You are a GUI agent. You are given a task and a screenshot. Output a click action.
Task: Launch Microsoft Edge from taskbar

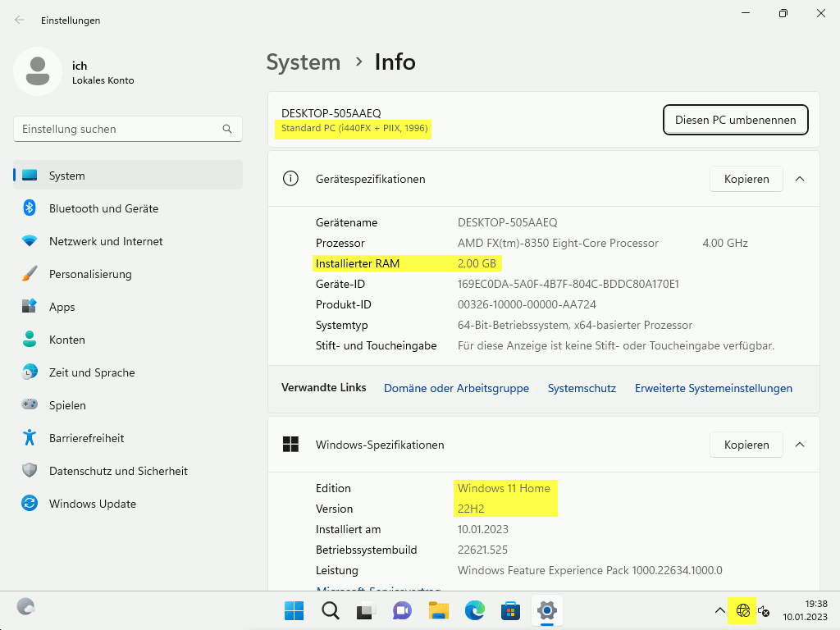click(x=474, y=610)
